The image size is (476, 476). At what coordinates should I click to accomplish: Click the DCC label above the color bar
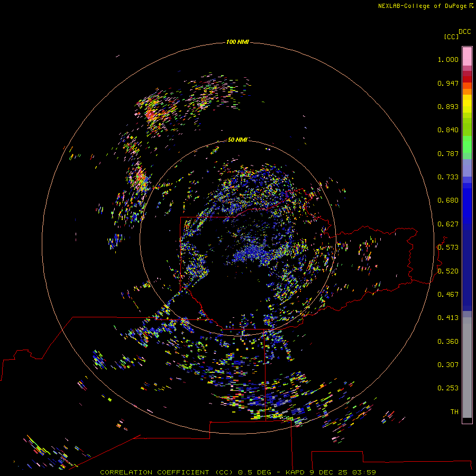click(x=464, y=32)
